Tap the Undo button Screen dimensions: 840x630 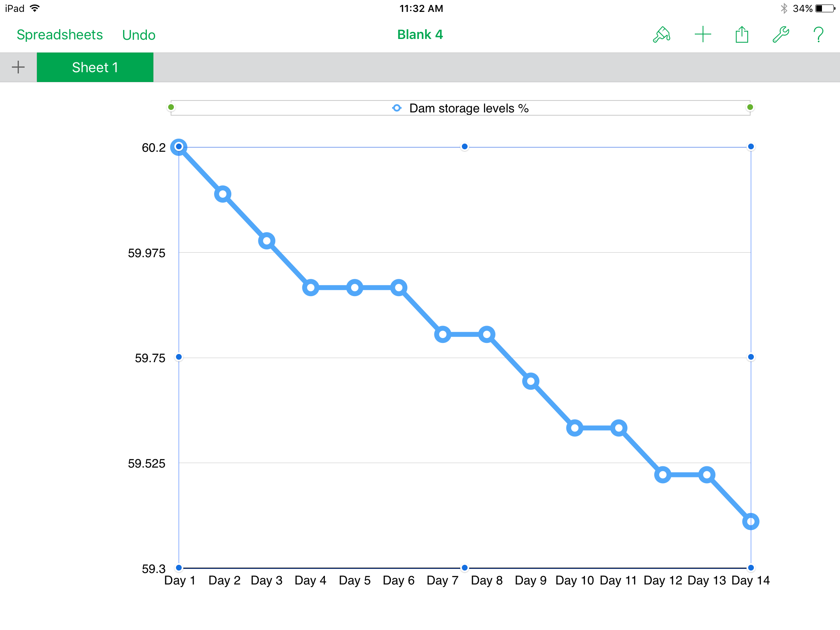[x=139, y=35]
